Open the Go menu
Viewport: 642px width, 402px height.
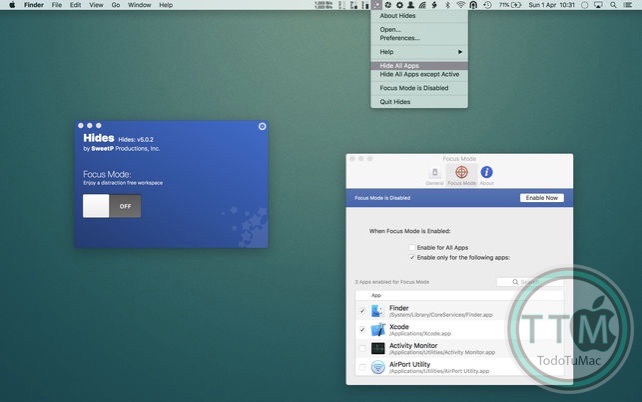(x=116, y=5)
